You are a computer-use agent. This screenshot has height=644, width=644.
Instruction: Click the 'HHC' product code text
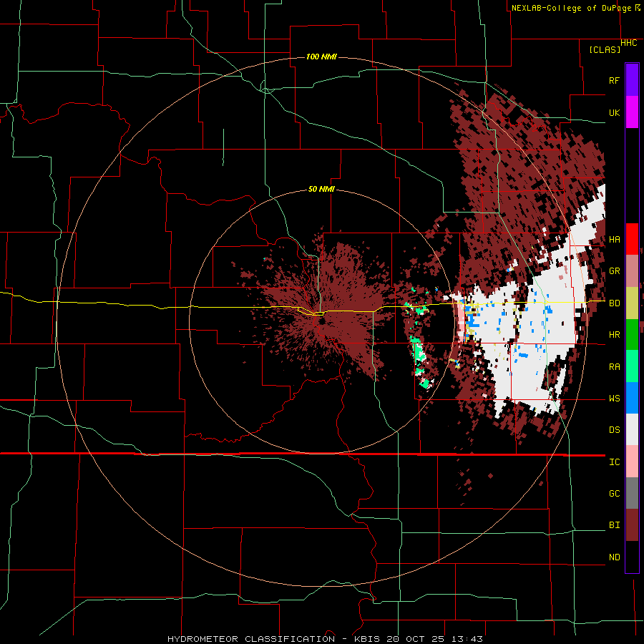628,43
